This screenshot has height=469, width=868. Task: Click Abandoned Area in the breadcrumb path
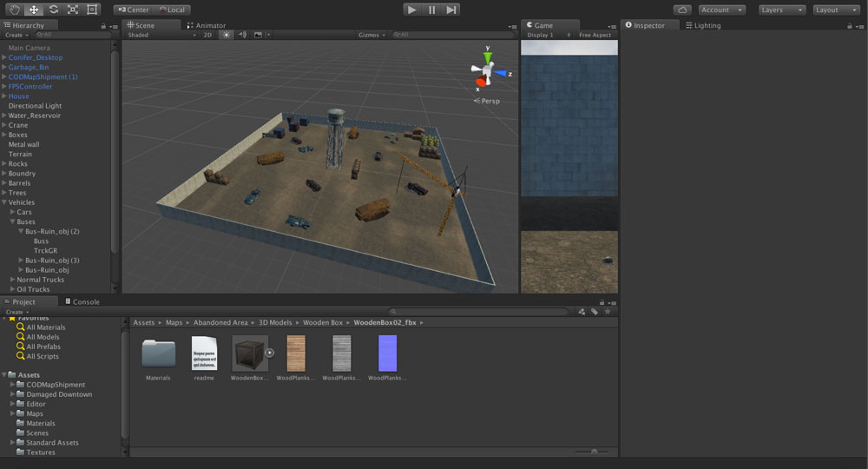click(x=220, y=322)
